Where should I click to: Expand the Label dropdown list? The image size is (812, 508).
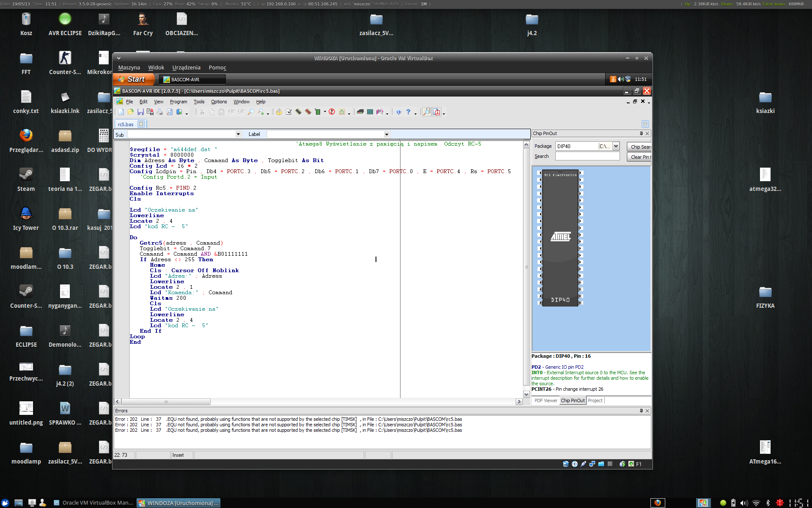[387, 134]
